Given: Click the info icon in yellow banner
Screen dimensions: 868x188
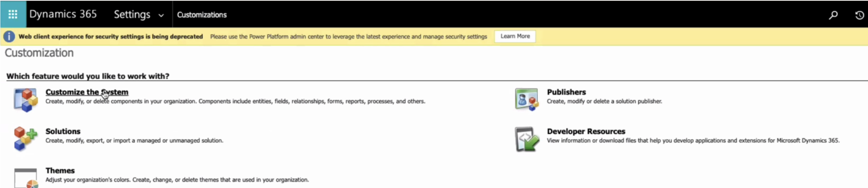Looking at the screenshot, I should pos(9,36).
